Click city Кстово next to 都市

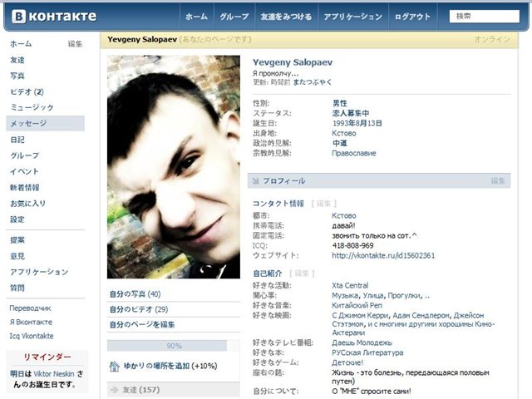pos(344,215)
